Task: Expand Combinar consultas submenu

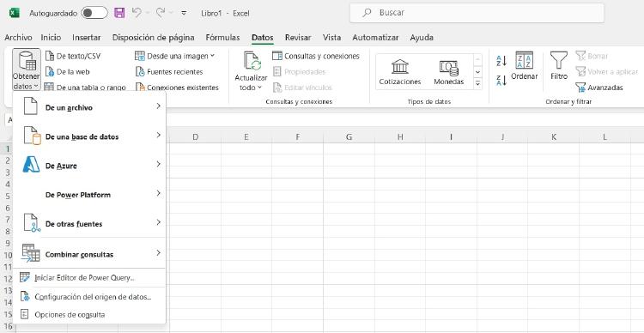Action: coord(89,254)
